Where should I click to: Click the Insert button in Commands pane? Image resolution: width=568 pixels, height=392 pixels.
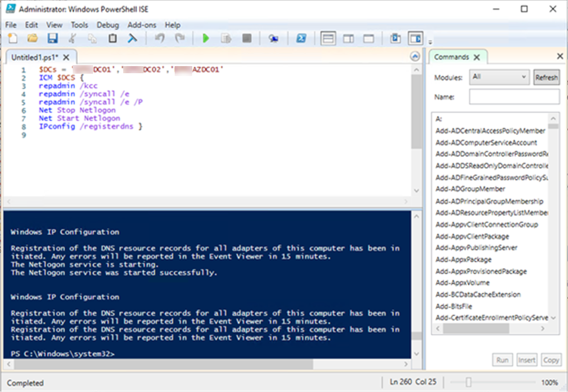[x=527, y=360]
